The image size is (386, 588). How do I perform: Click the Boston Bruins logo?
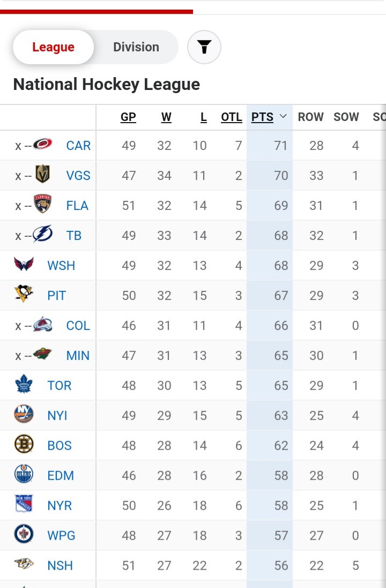click(24, 444)
